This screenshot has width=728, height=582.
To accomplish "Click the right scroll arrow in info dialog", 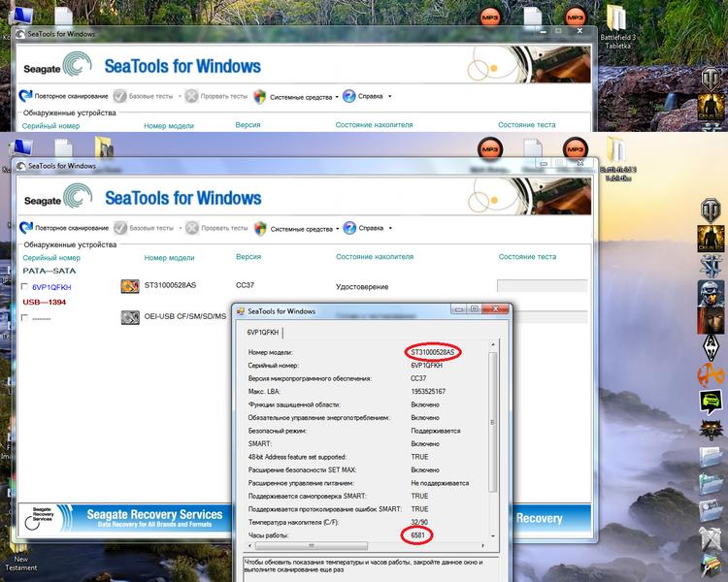I will 482,546.
